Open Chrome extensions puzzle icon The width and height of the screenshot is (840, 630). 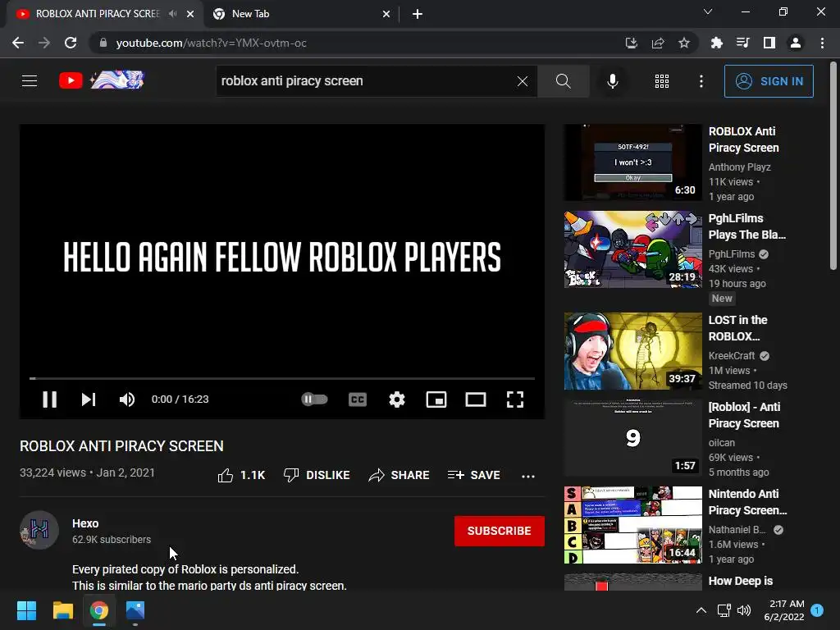[x=716, y=43]
